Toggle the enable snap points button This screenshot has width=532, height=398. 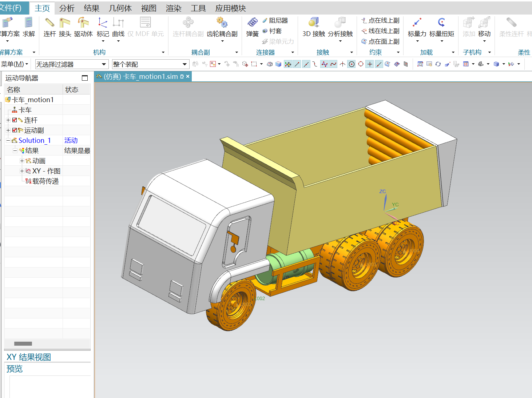288,64
